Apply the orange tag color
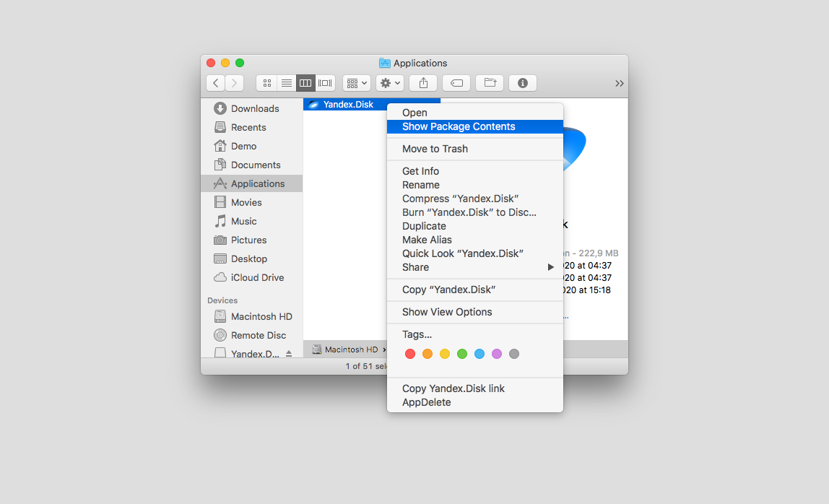This screenshot has width=829, height=504. 427,354
